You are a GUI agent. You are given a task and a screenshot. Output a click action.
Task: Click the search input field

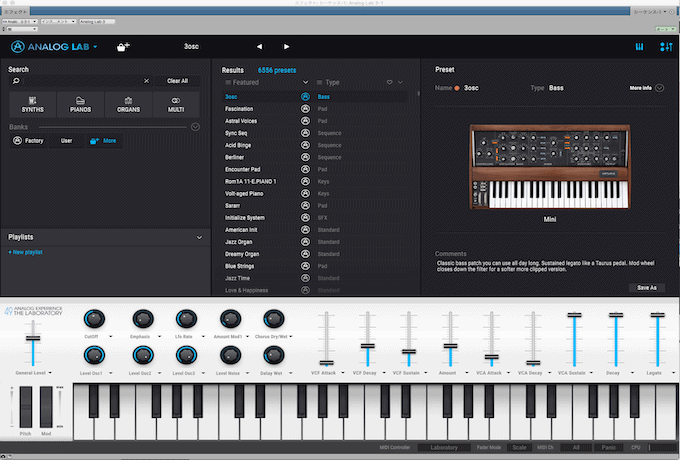82,81
